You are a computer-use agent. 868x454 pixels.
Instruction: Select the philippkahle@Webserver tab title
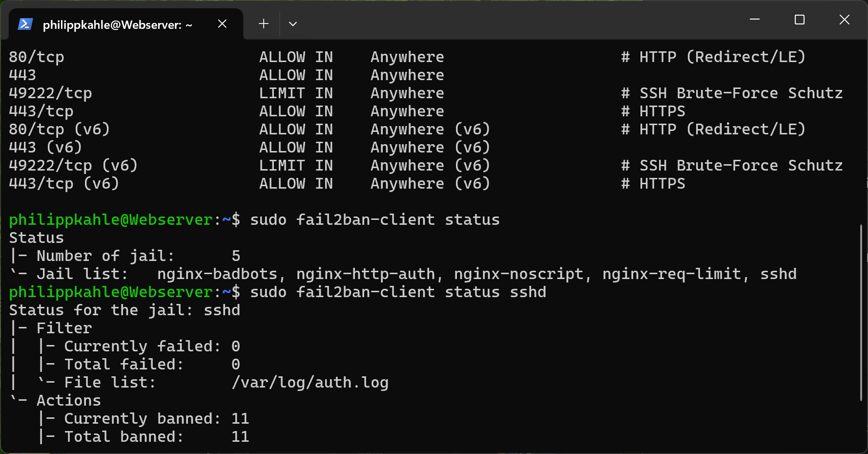coord(117,25)
